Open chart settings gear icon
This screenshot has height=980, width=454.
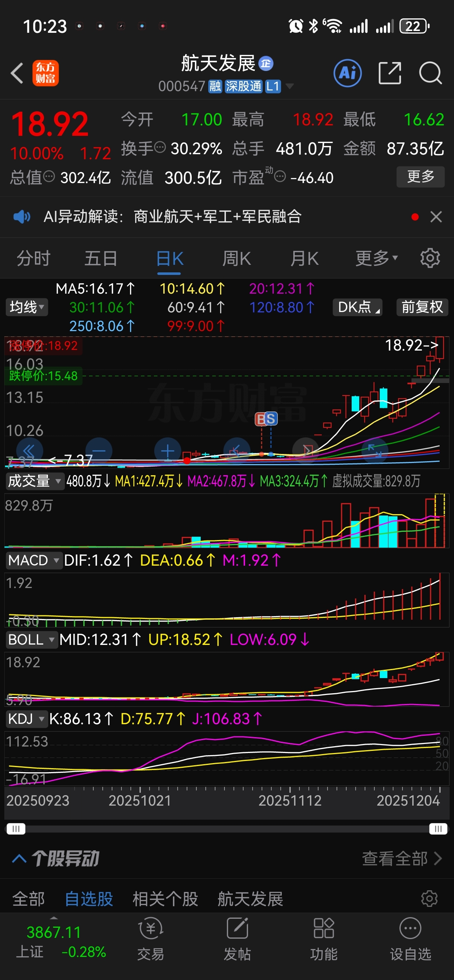click(x=430, y=258)
